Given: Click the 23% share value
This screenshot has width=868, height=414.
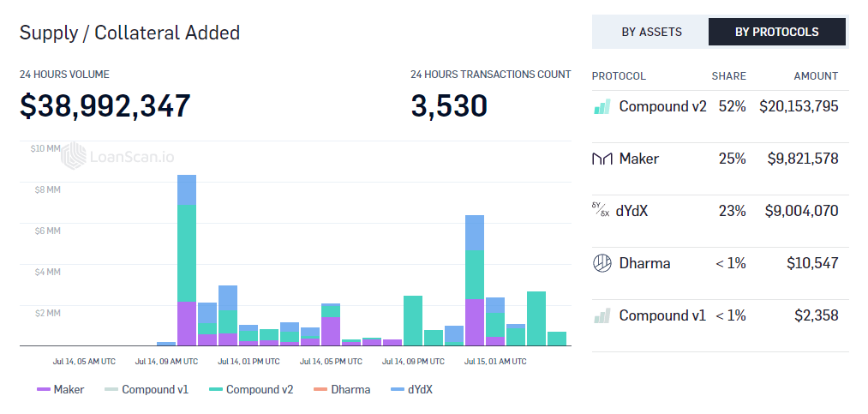Looking at the screenshot, I should click(x=733, y=211).
